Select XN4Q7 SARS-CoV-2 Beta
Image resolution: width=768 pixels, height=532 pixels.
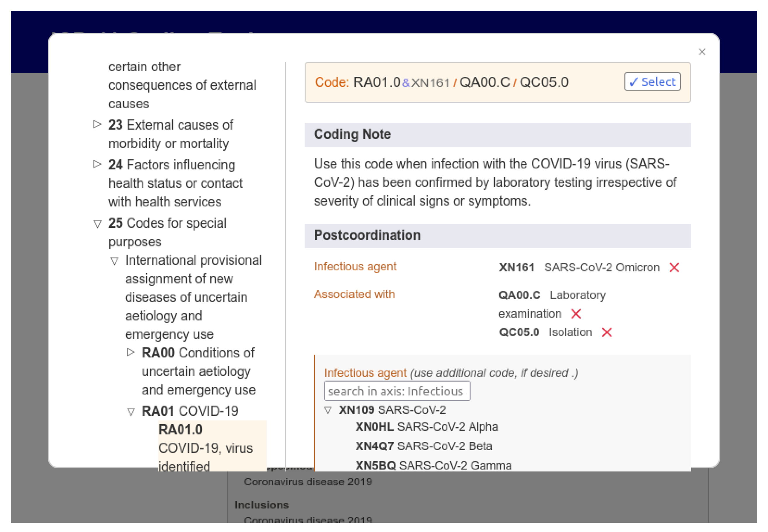pyautogui.click(x=424, y=446)
